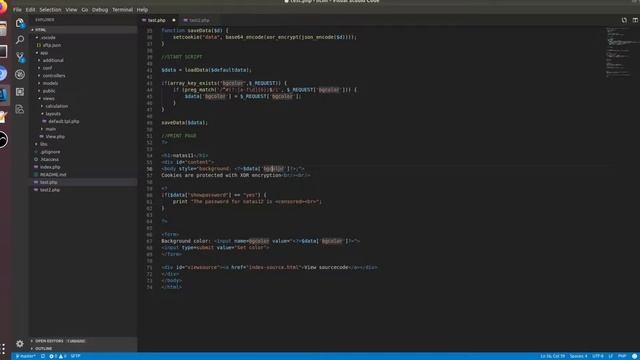This screenshot has height=360, width=640.
Task: Expand the main folder
Action: (x=51, y=129)
